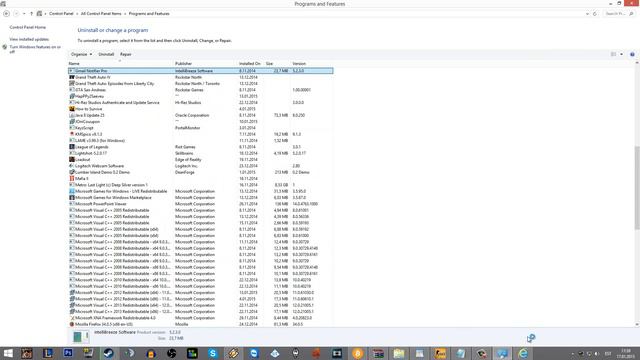Expand the view options dropdown arrow
Screen dimensions: 640x360
tap(622, 54)
